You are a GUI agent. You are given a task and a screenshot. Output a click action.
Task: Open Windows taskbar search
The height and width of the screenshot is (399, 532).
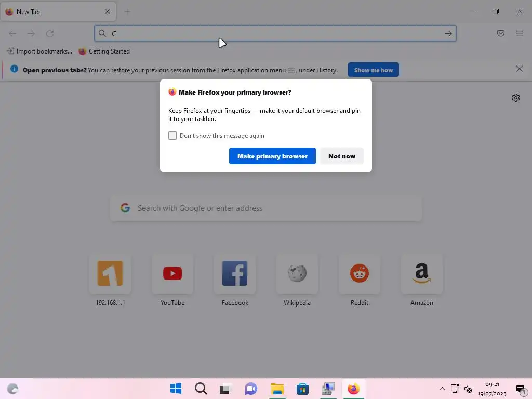(201, 389)
